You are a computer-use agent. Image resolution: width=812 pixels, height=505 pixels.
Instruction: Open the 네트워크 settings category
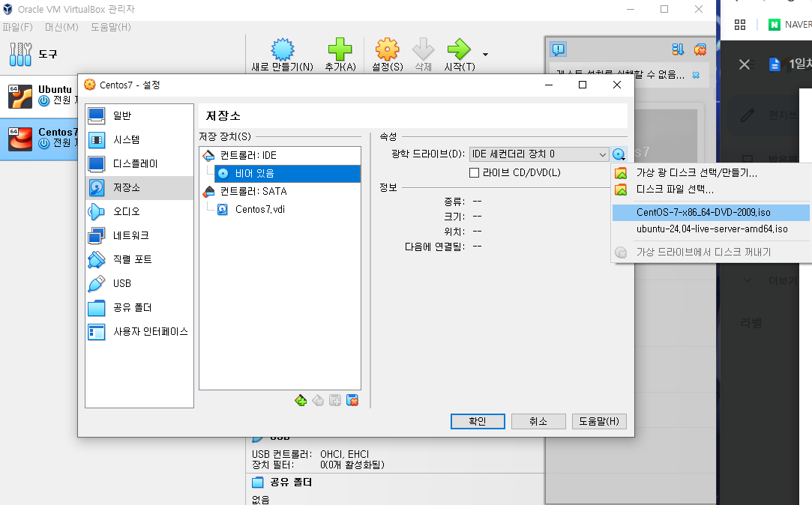click(139, 235)
